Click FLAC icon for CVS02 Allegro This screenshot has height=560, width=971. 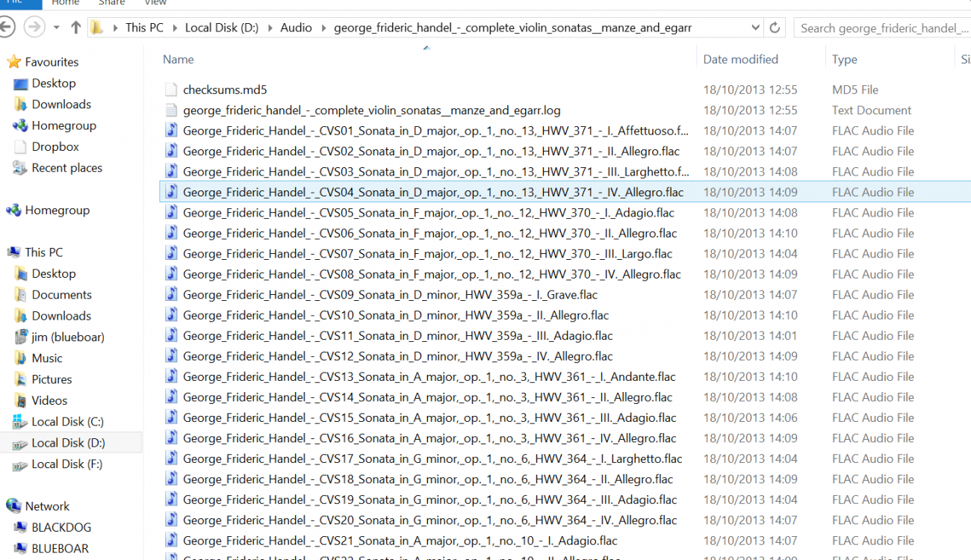coord(172,151)
